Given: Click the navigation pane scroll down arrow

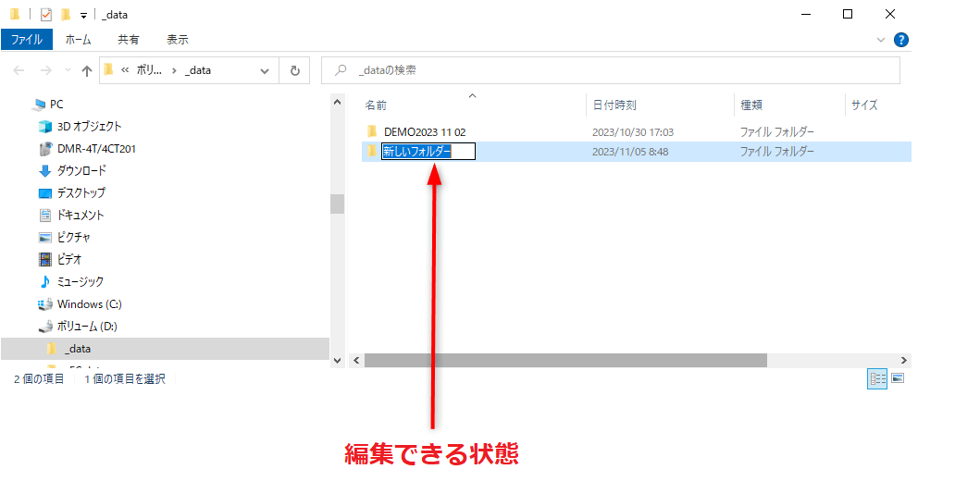Looking at the screenshot, I should (x=338, y=361).
